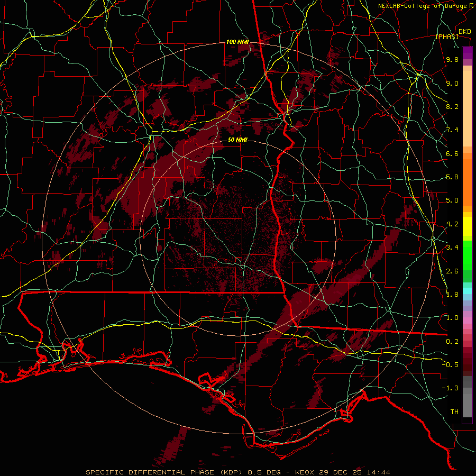Click the 5.0 value on the color scale
The height and width of the screenshot is (476, 476).
coord(452,200)
